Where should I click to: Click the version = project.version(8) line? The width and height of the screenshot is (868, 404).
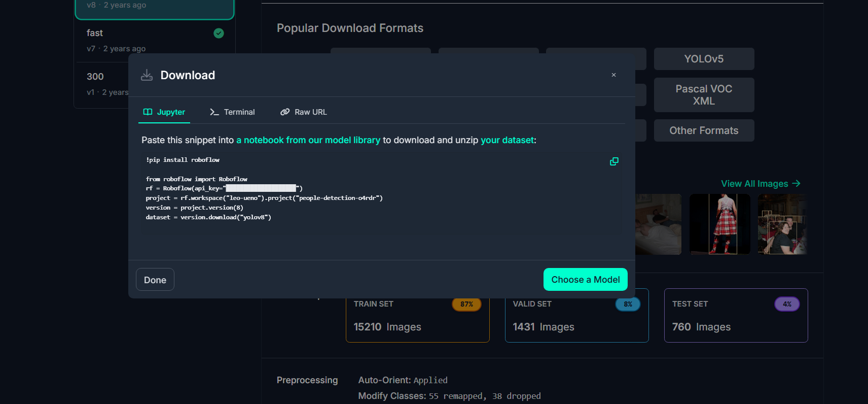pyautogui.click(x=195, y=208)
